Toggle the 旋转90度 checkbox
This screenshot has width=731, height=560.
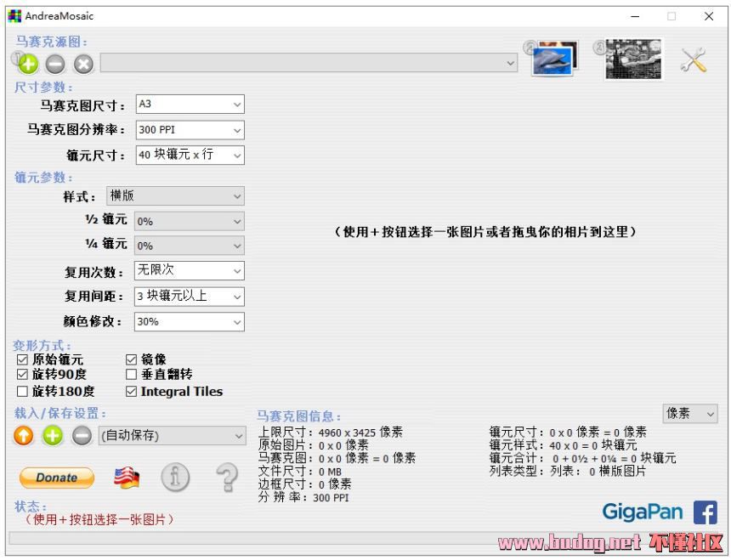tap(22, 374)
